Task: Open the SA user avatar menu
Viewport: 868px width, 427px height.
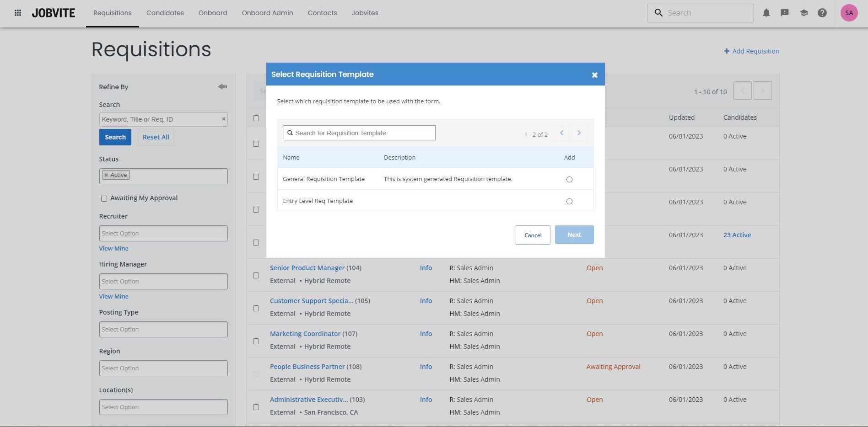Action: (849, 13)
